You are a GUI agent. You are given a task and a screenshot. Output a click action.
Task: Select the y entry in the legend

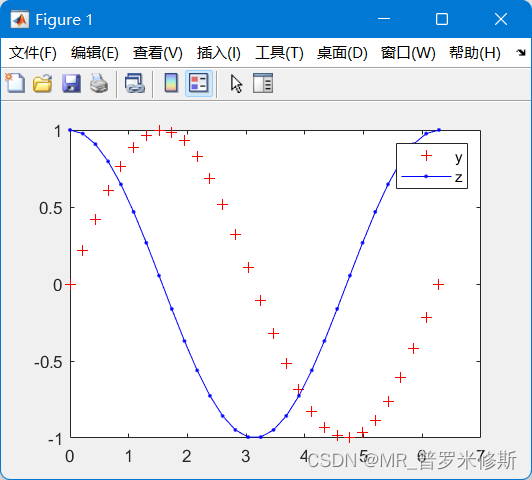[458, 157]
